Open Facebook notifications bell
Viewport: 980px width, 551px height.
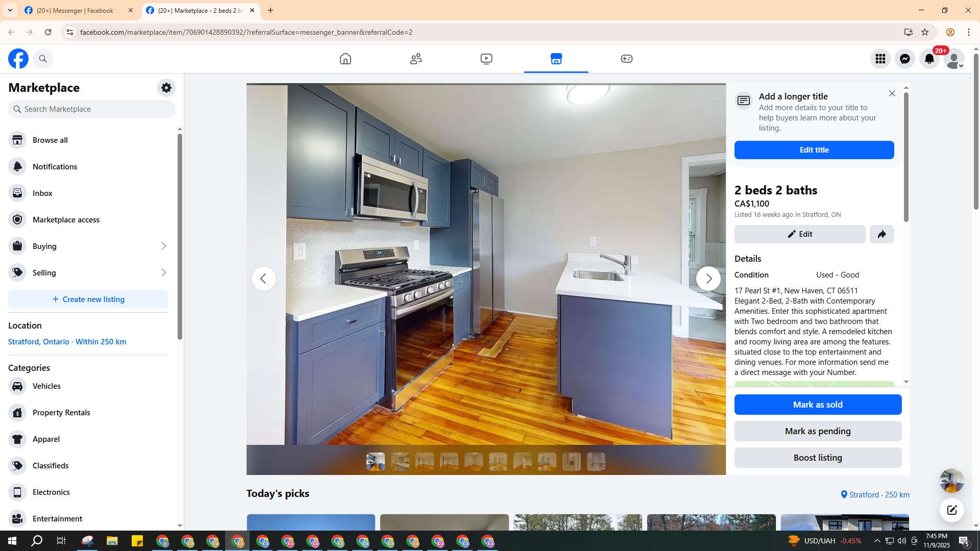(929, 59)
